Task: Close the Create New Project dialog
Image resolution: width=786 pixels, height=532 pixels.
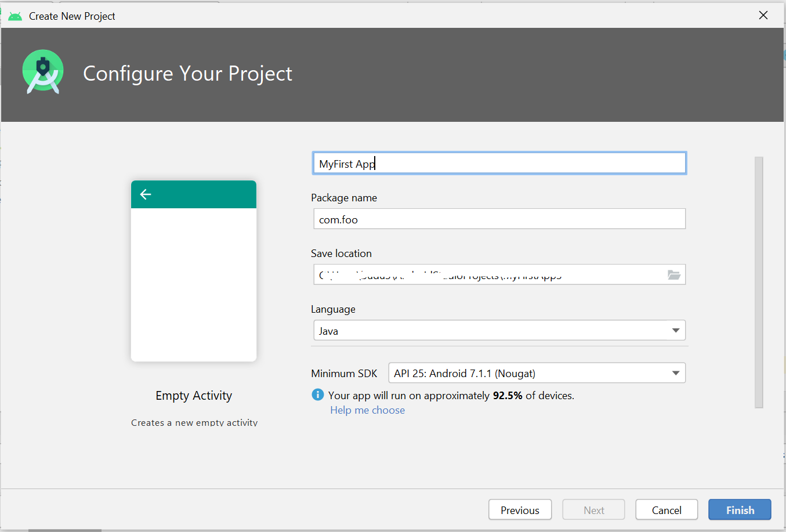Action: 763,15
